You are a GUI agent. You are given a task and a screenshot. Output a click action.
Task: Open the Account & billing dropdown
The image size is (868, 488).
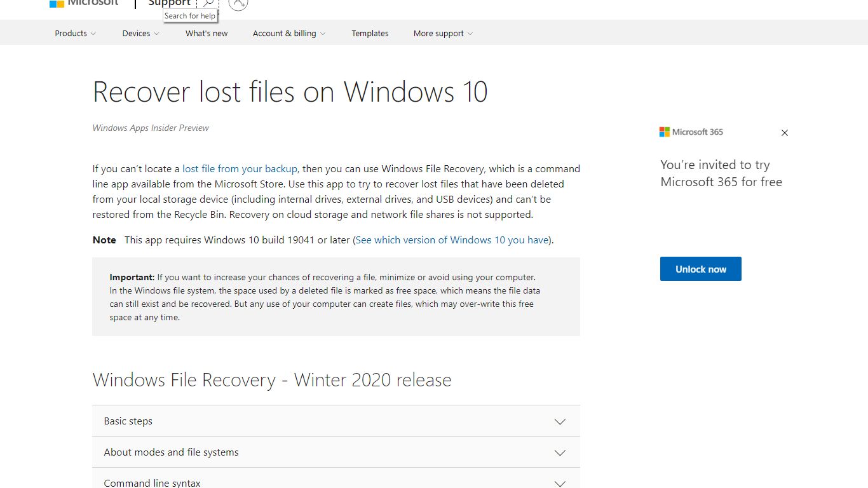(289, 33)
